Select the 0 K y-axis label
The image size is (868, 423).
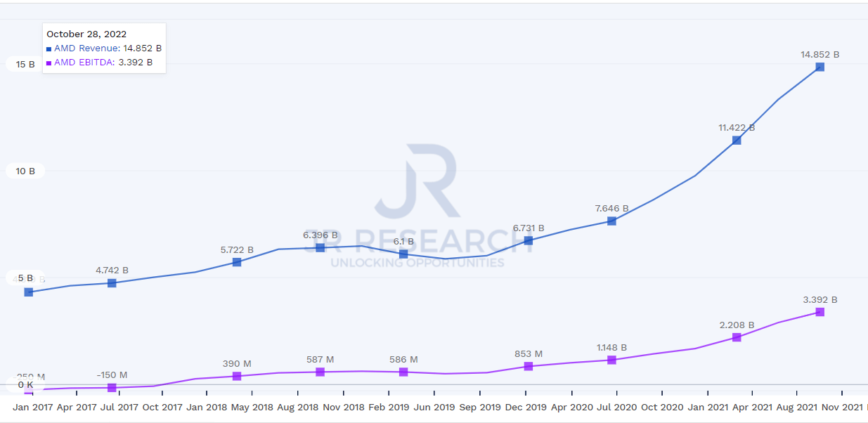point(25,384)
